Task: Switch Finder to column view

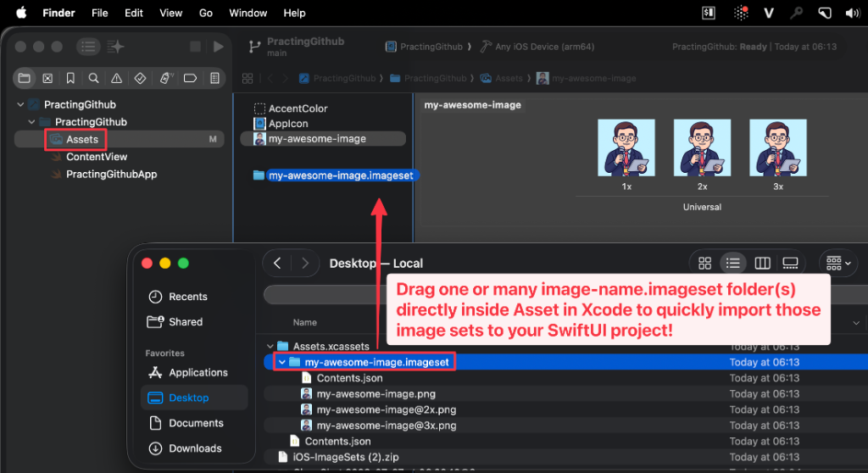Action: point(762,264)
